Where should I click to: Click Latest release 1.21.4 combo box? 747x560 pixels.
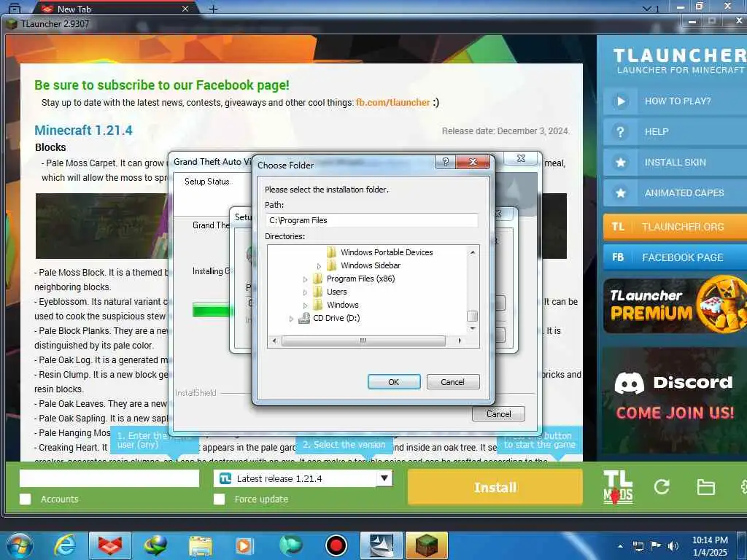[303, 478]
